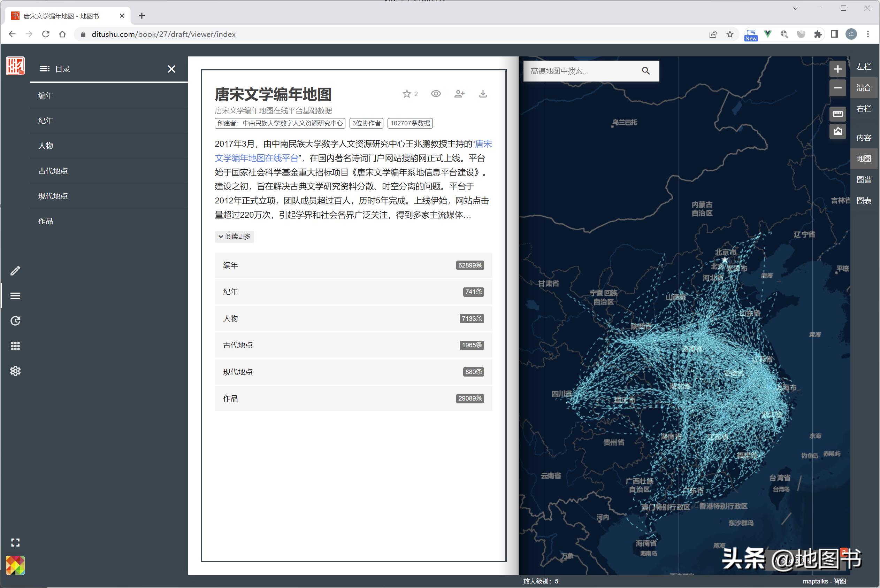Open the 现代地点 row with 880条
Viewport: 880px width, 588px height.
click(x=353, y=372)
